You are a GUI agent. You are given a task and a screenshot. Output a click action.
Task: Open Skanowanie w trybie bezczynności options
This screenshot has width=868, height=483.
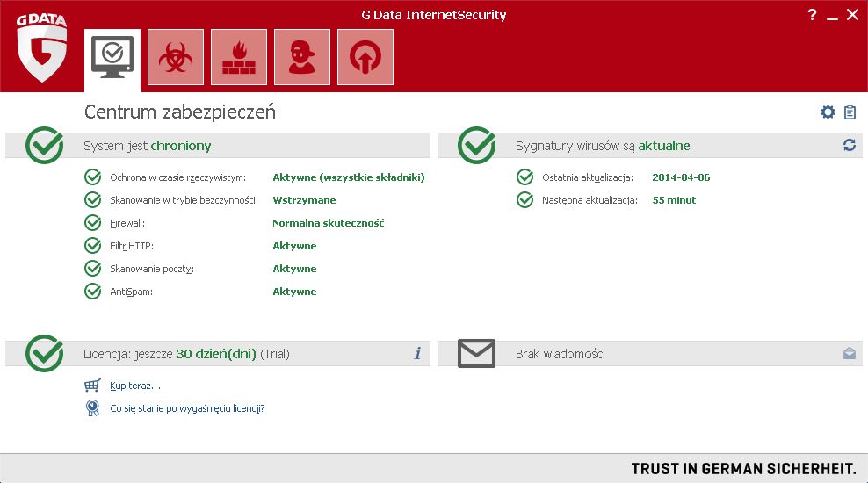coord(184,200)
